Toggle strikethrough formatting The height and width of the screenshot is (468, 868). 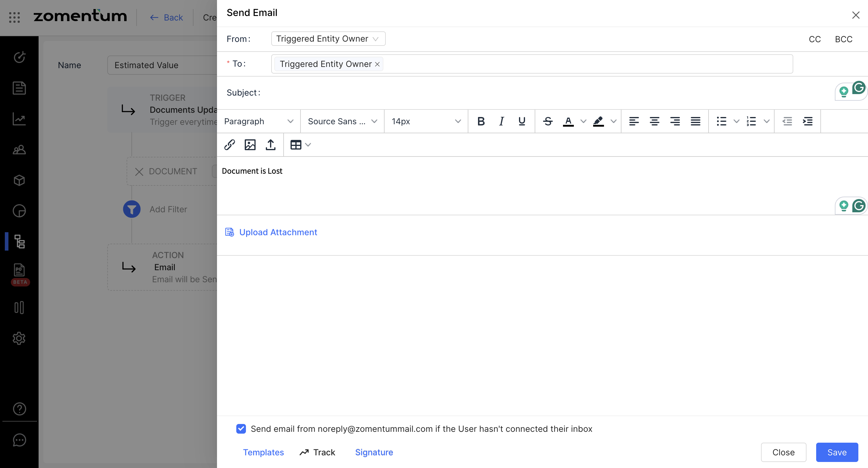(548, 121)
